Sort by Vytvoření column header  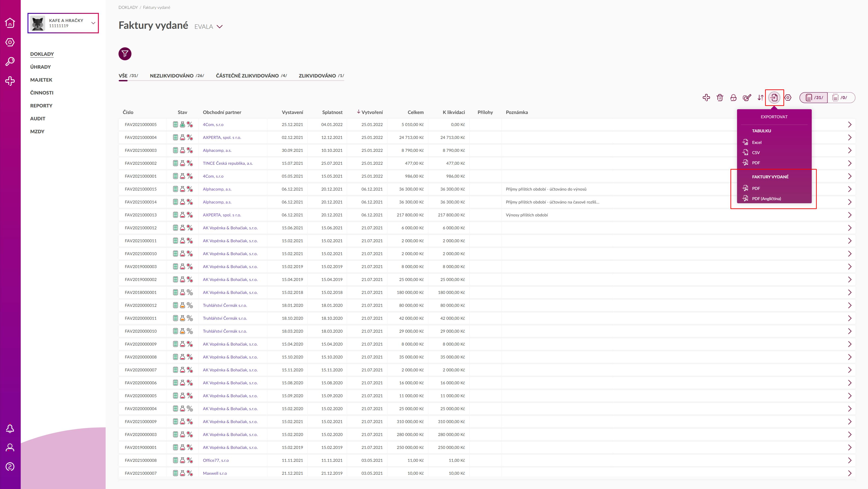[x=370, y=112]
